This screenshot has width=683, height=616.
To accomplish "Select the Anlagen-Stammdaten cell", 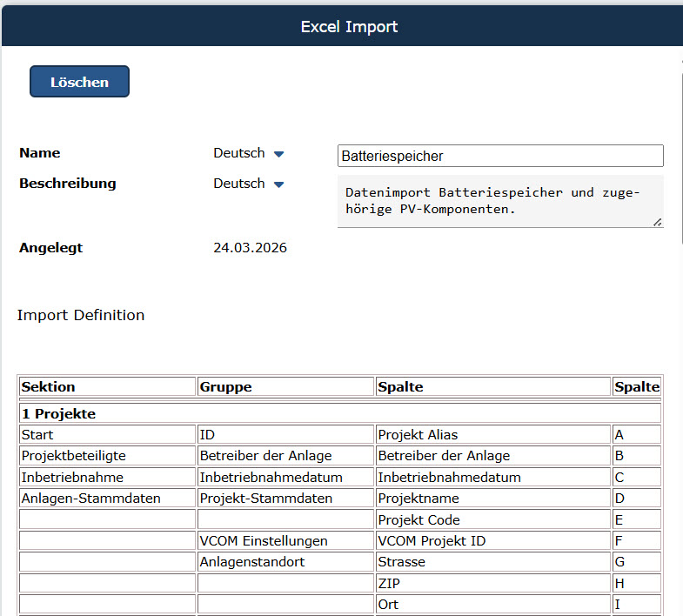I will point(107,498).
